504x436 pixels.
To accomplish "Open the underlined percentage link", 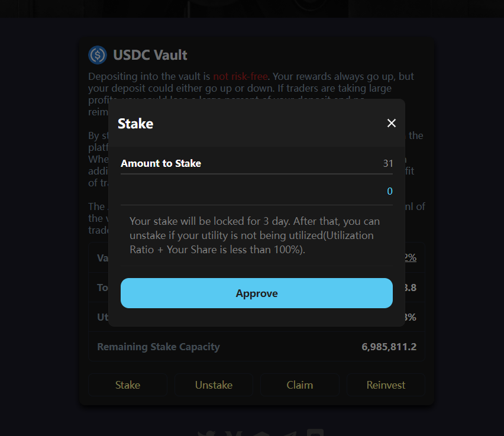I will pyautogui.click(x=411, y=257).
